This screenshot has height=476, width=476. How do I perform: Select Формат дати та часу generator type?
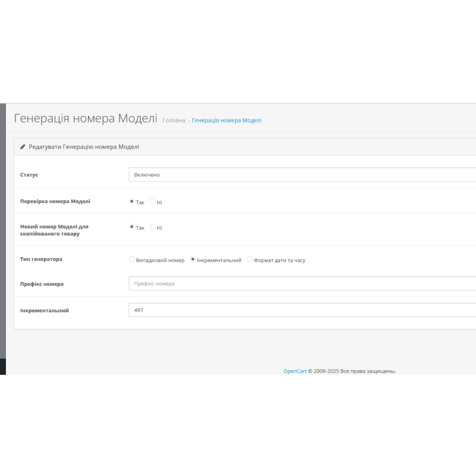(x=250, y=259)
